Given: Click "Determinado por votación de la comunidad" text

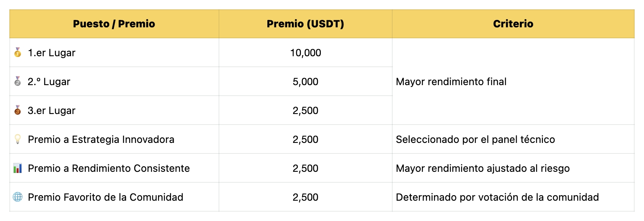Looking at the screenshot, I should (497, 197).
